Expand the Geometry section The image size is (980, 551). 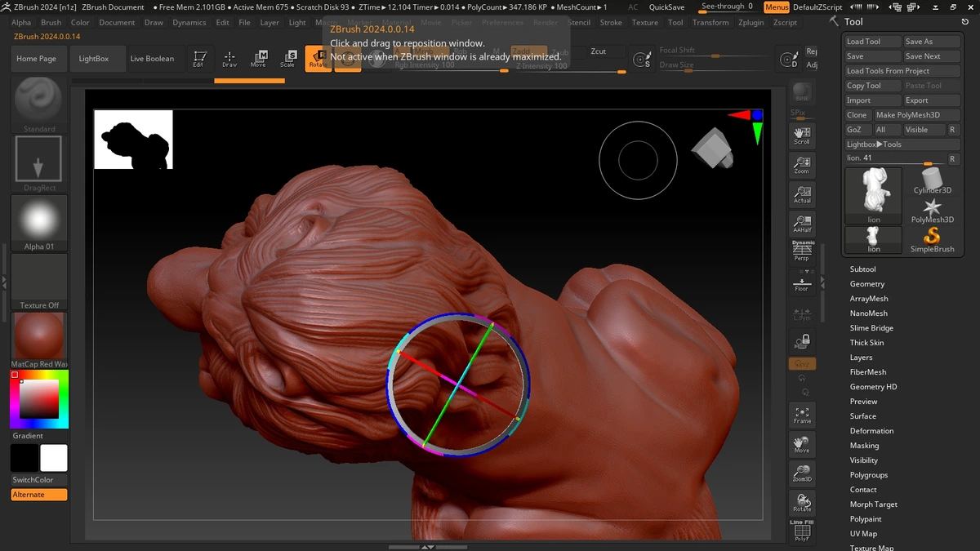(866, 283)
